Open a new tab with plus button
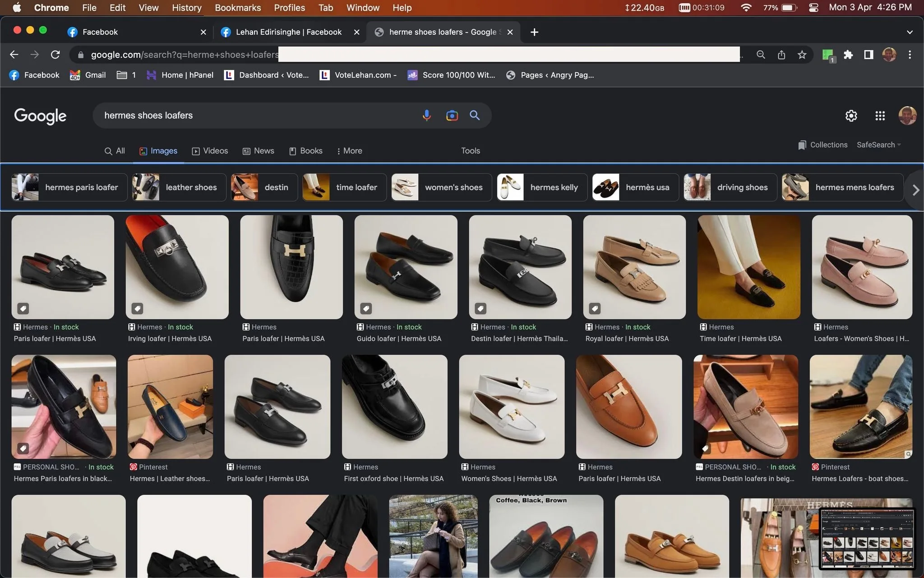 tap(534, 32)
